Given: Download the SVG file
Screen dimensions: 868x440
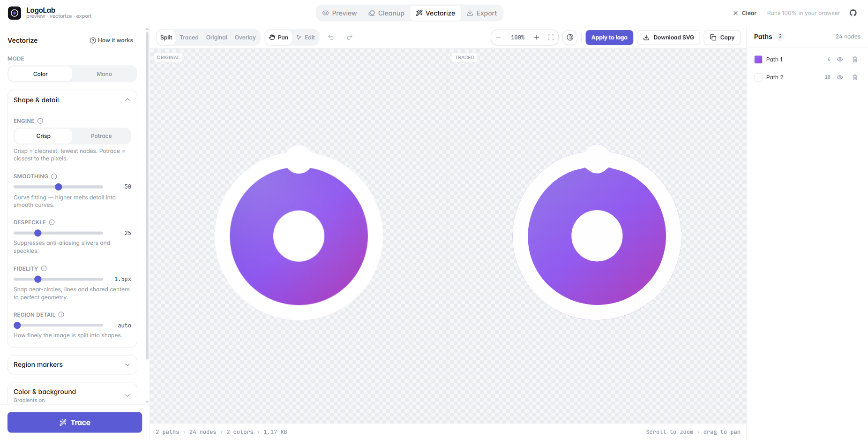Looking at the screenshot, I should tap(668, 38).
